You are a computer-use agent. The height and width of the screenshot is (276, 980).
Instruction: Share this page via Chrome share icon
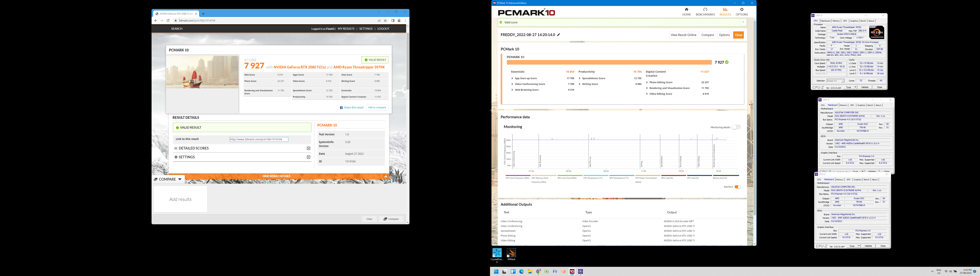click(379, 21)
